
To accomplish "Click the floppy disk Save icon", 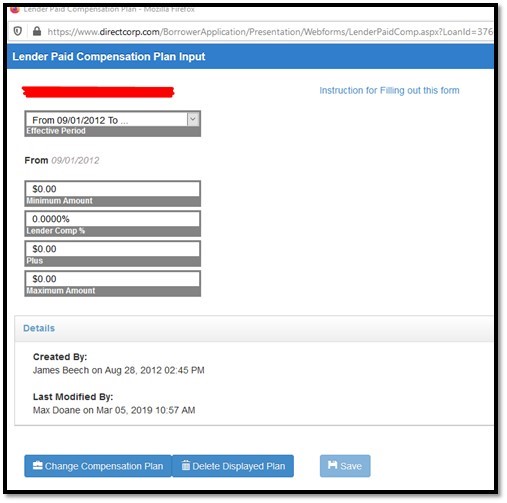I will coord(332,465).
